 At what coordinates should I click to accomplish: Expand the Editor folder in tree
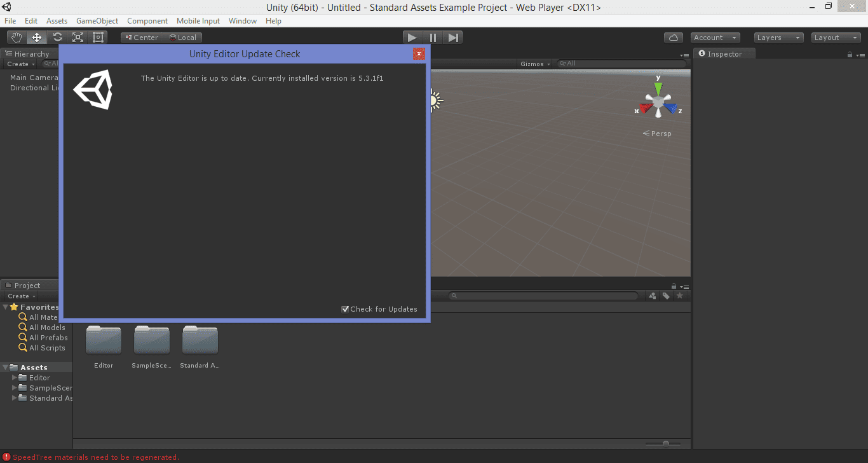pyautogui.click(x=15, y=378)
